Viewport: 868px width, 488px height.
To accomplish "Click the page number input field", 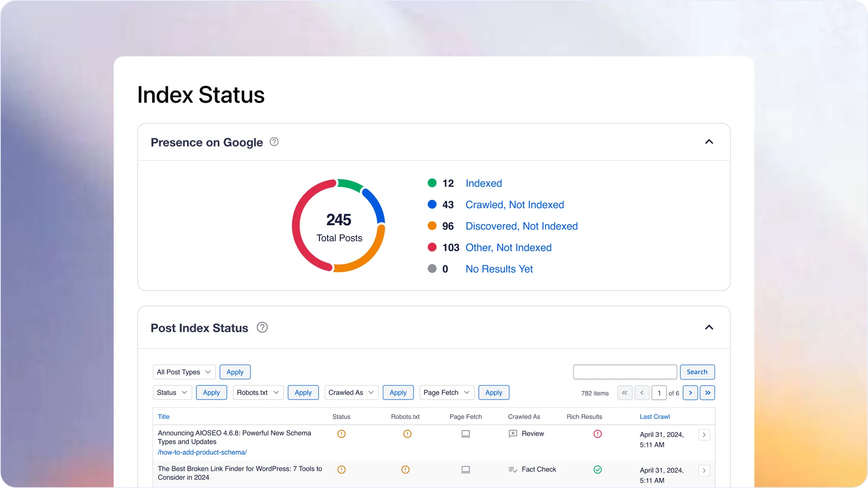I will (x=659, y=393).
